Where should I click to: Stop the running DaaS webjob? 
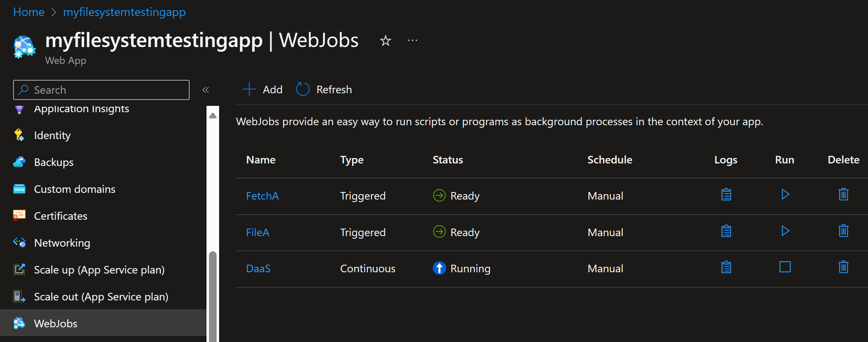point(785,267)
